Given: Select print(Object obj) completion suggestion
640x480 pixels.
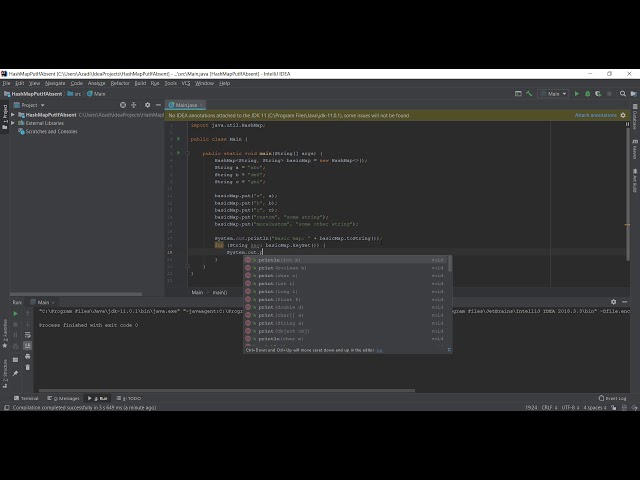Looking at the screenshot, I should (x=345, y=331).
